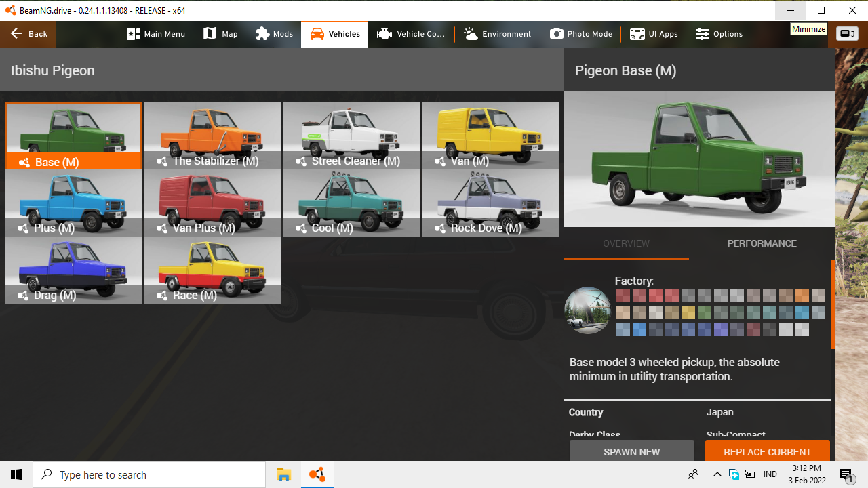Select the Van (M) configuration
868x488 pixels.
pos(490,136)
